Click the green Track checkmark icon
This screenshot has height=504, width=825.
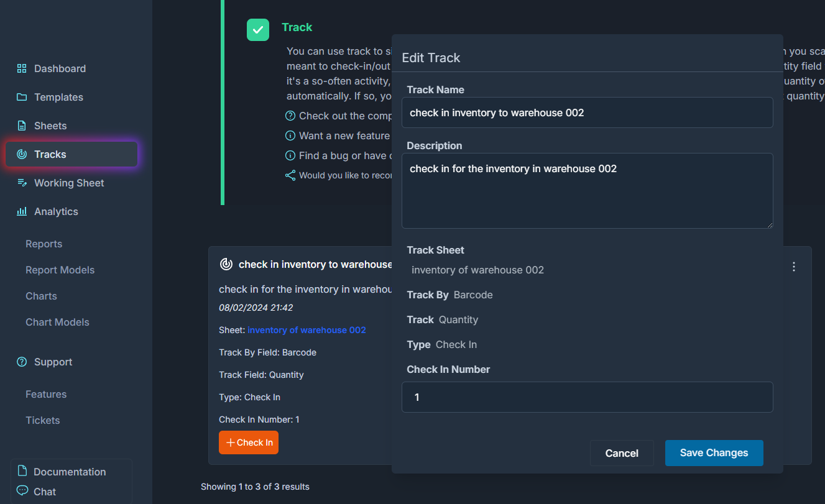point(258,30)
